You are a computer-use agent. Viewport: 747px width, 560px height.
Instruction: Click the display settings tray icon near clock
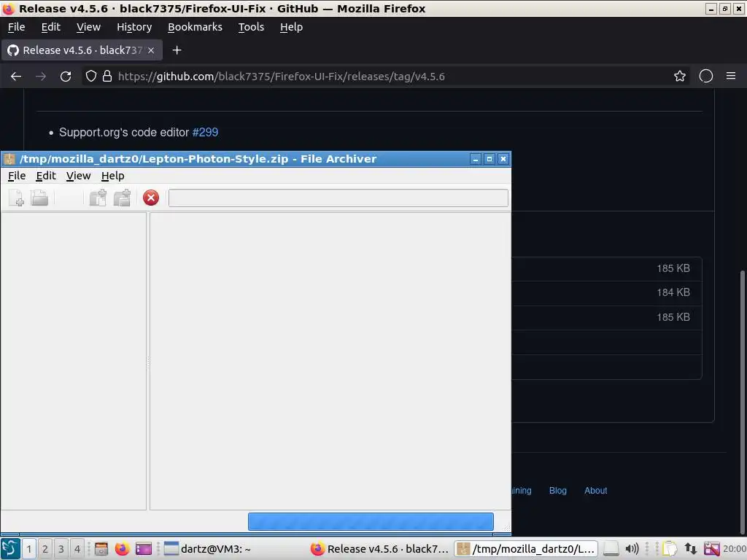(712, 549)
